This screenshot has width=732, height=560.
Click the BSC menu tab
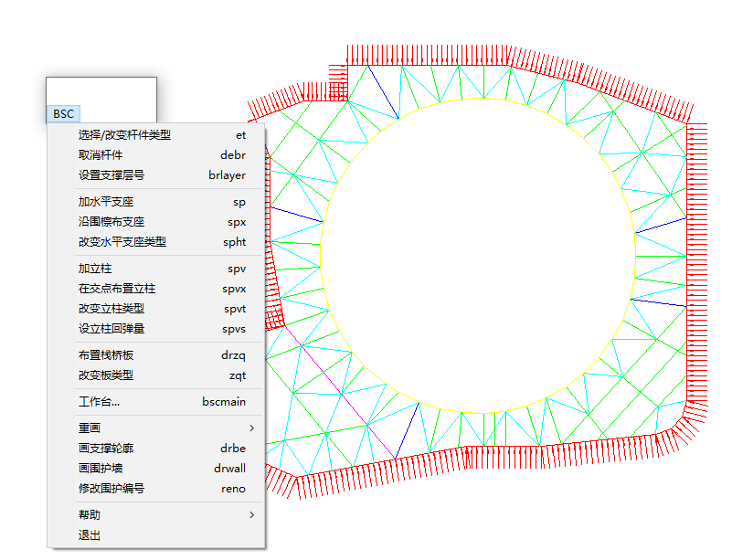[x=63, y=114]
